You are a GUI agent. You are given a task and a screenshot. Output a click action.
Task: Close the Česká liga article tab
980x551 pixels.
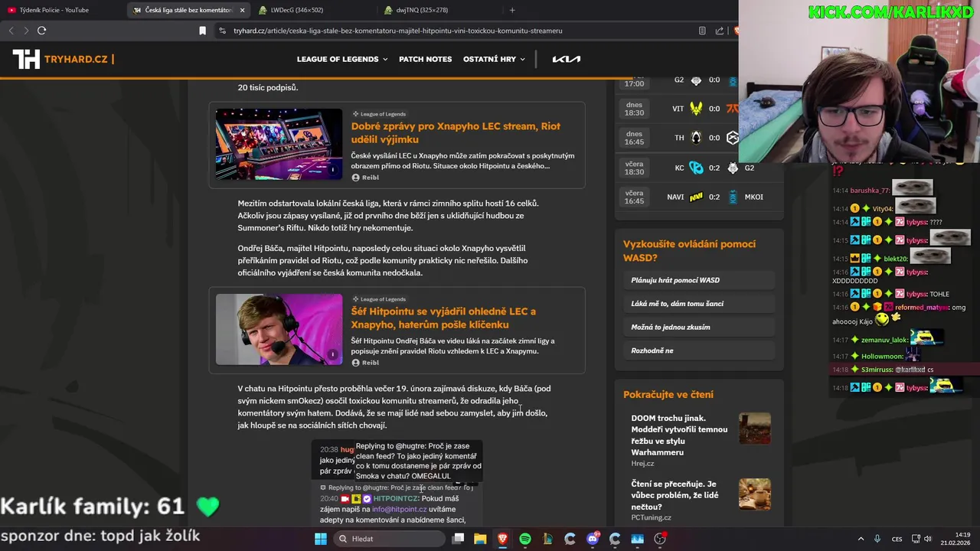click(243, 10)
